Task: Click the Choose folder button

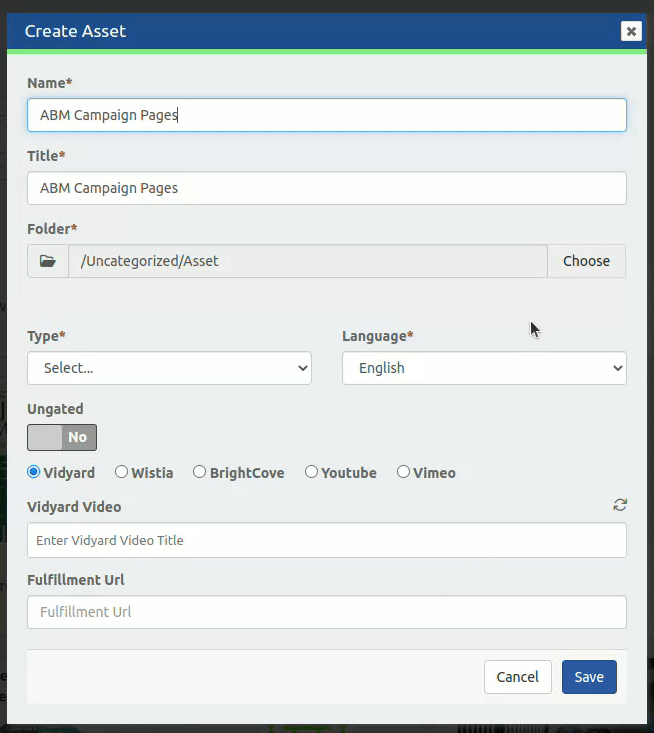Action: [x=586, y=261]
